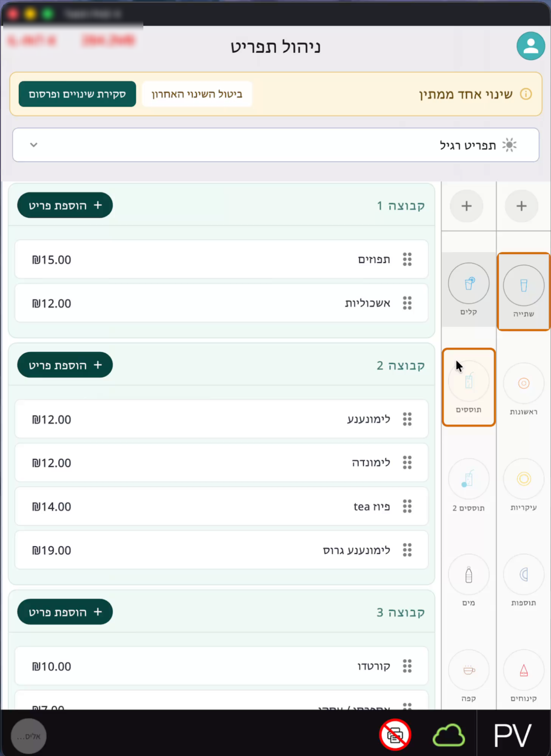Select the תוססים 2 subcategory icon
Image resolution: width=551 pixels, height=756 pixels.
click(x=468, y=479)
